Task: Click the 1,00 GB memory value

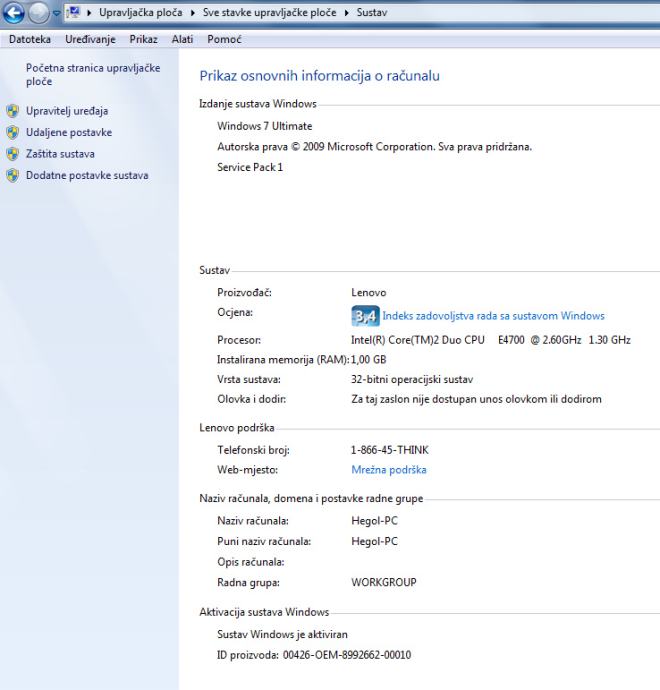Action: pos(369,360)
